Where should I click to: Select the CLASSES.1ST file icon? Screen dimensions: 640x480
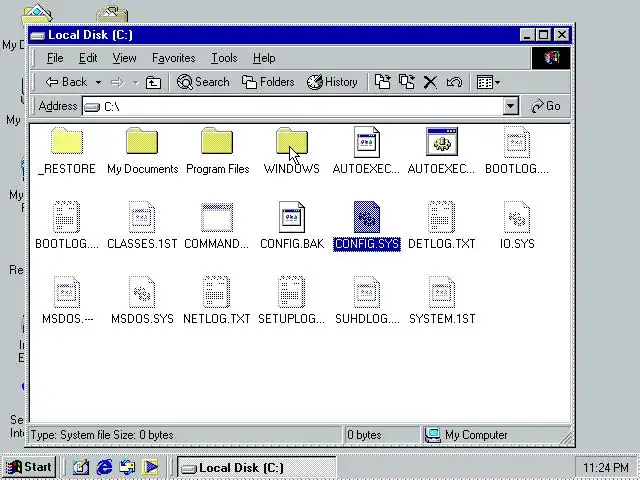(142, 217)
